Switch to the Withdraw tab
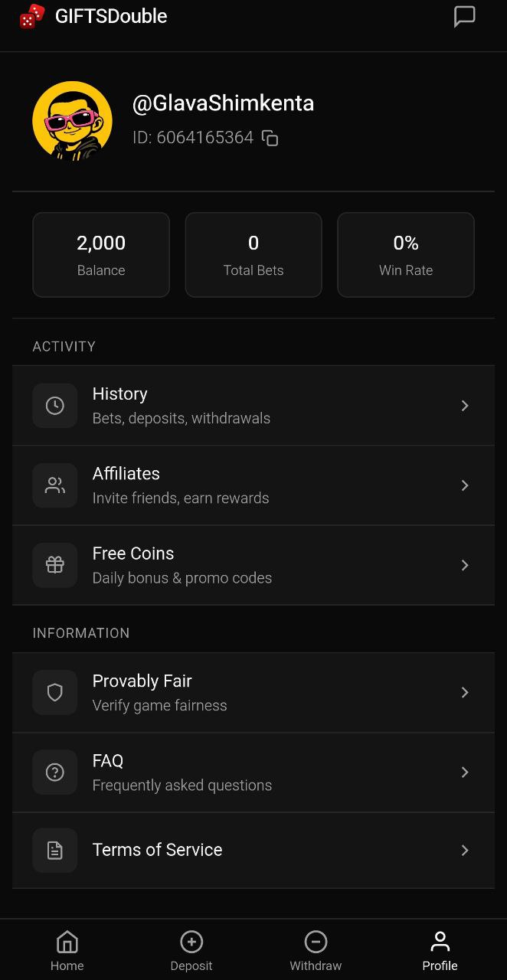Image resolution: width=507 pixels, height=980 pixels. [x=316, y=949]
